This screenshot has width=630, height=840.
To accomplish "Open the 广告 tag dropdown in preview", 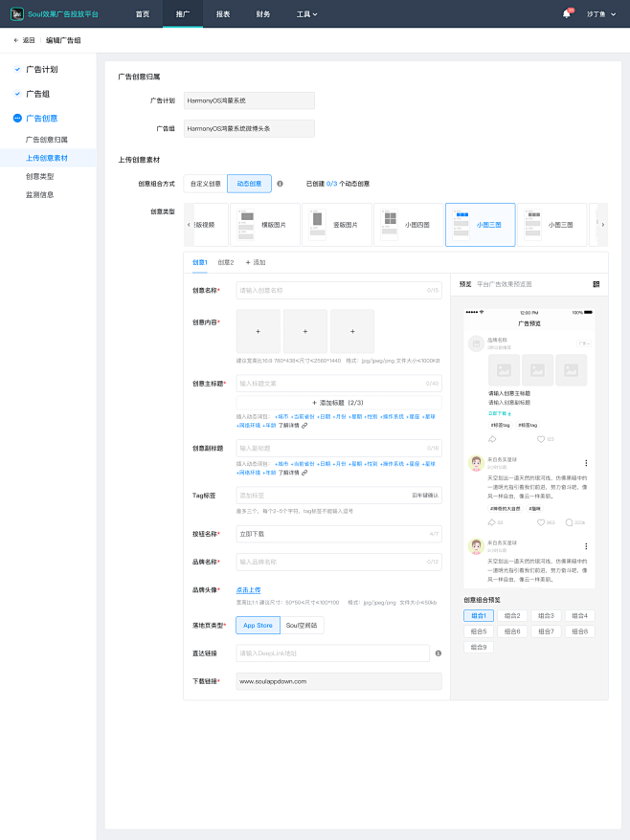I will tap(584, 343).
